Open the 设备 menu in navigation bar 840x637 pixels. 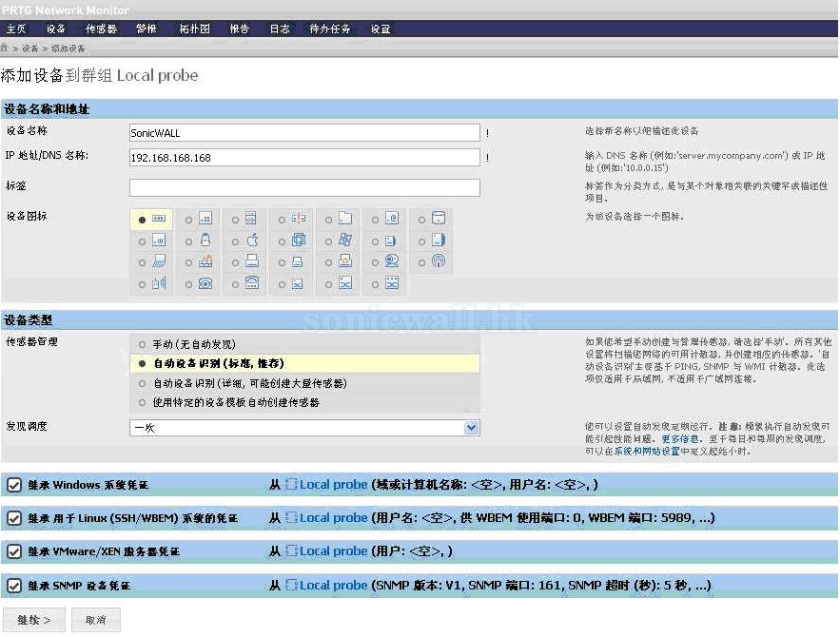click(56, 29)
